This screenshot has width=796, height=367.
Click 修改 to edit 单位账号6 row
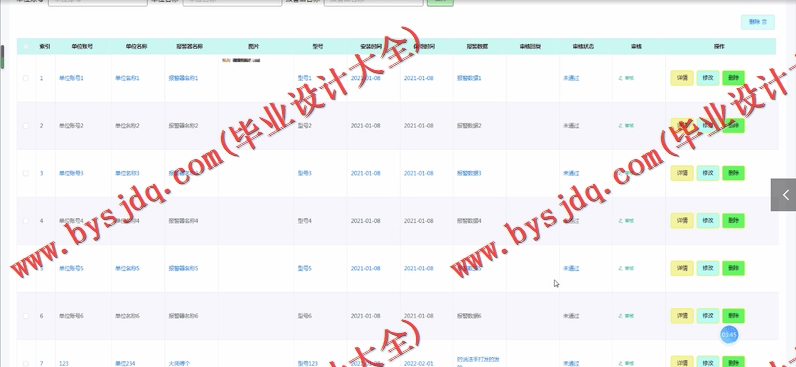[708, 316]
